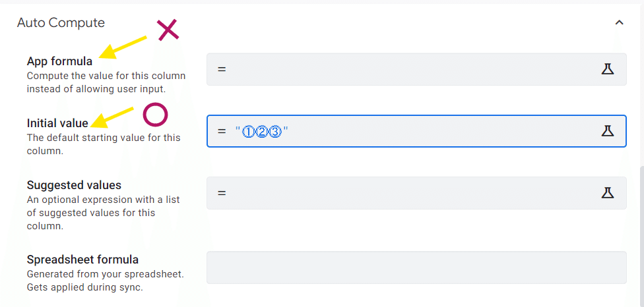Click the Suggested values label
The width and height of the screenshot is (644, 307).
click(74, 185)
